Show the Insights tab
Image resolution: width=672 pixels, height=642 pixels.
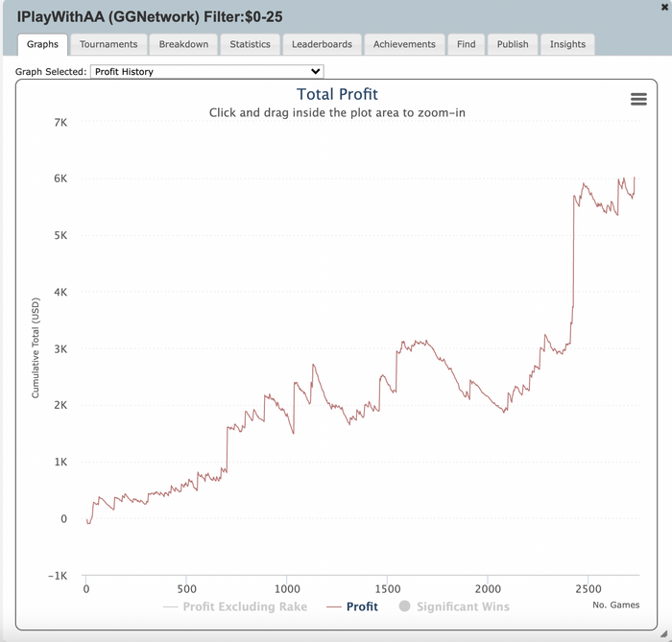[567, 44]
